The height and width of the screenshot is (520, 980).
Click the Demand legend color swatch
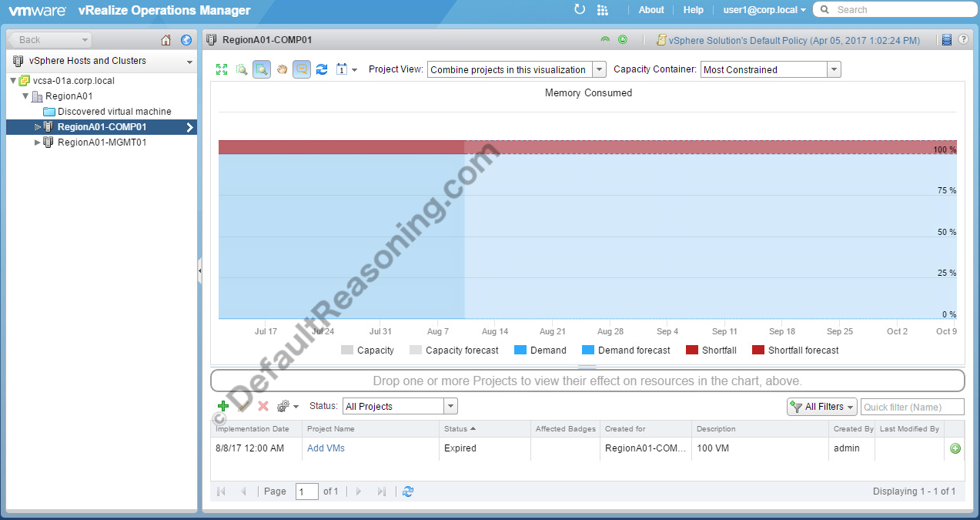(x=520, y=351)
